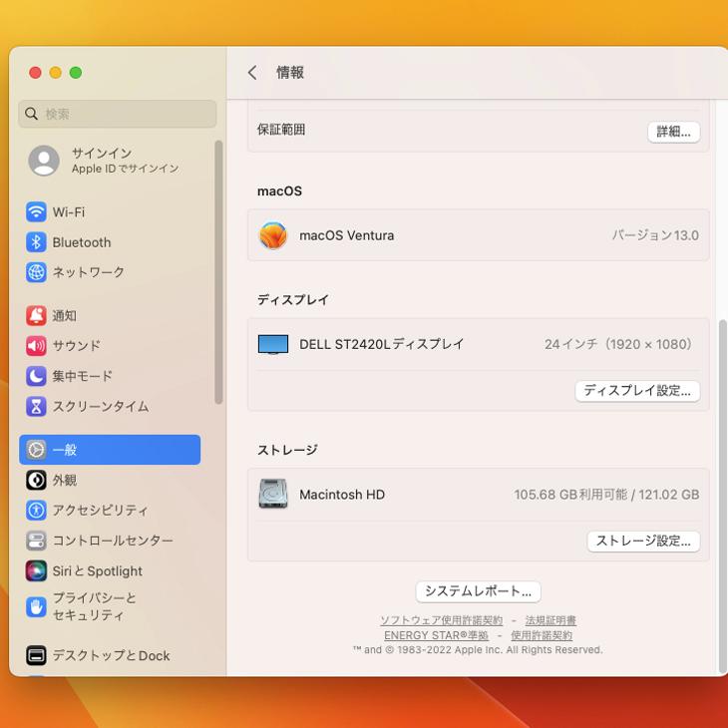Viewport: 728px width, 728px height.
Task: Click the 情報 title text
Action: pyautogui.click(x=290, y=73)
